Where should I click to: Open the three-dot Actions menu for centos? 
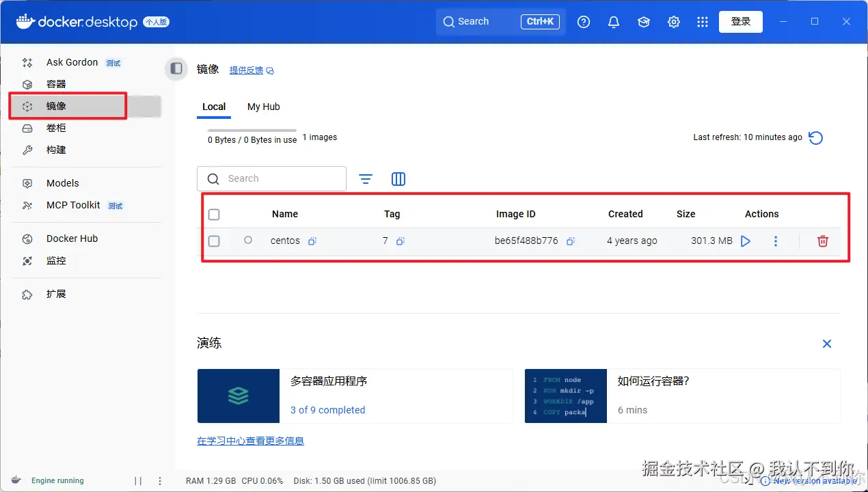pos(776,241)
